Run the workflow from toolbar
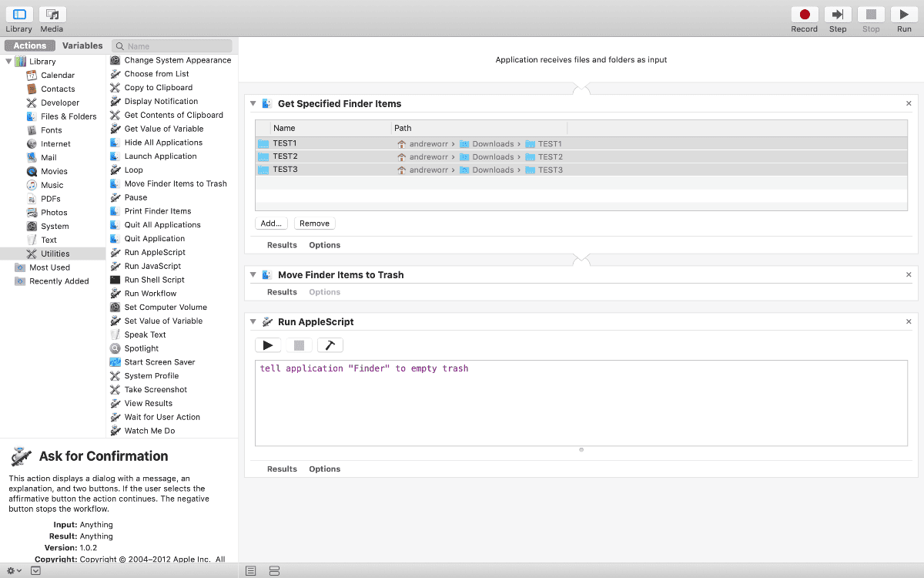924x578 pixels. (904, 15)
